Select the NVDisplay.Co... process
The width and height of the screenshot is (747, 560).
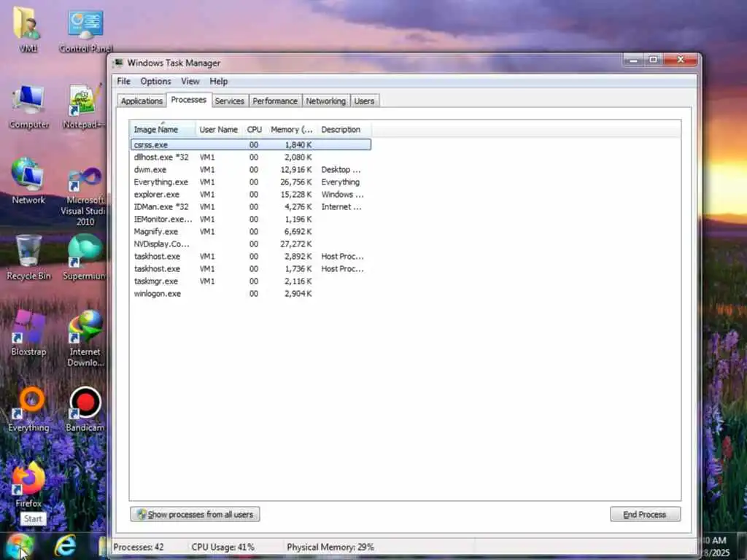pyautogui.click(x=251, y=244)
